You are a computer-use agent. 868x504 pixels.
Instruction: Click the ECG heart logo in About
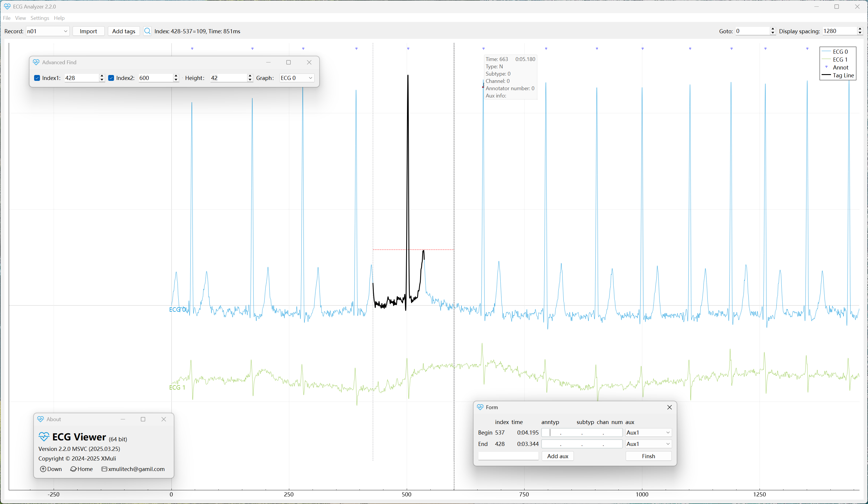(x=44, y=437)
